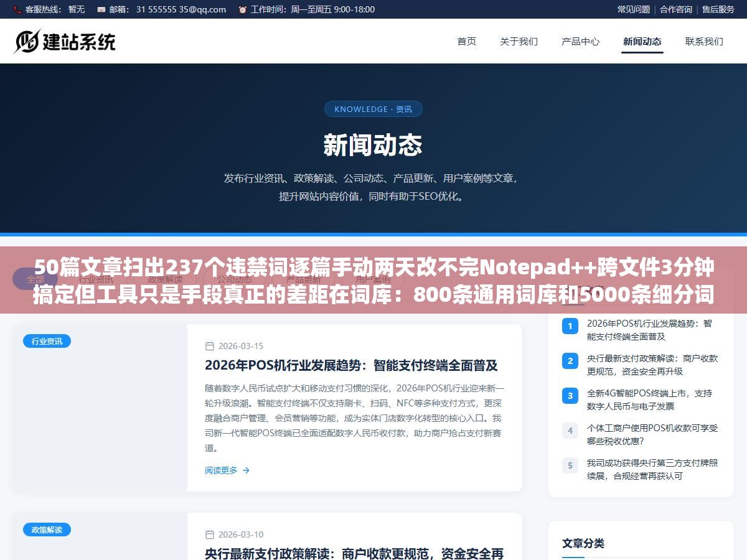Click the blue number 3 rank badge
The height and width of the screenshot is (560, 747).
click(570, 395)
